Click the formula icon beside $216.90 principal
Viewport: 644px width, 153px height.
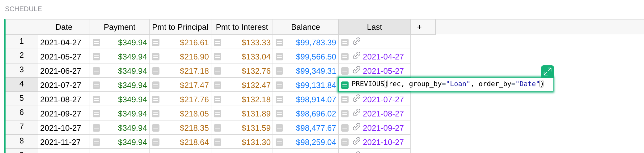click(x=156, y=57)
